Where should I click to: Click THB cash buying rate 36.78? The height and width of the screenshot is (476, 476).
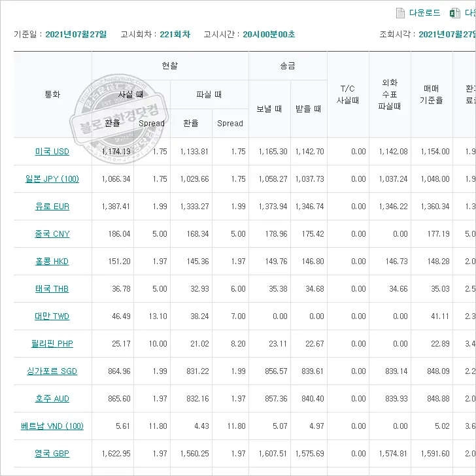click(121, 289)
